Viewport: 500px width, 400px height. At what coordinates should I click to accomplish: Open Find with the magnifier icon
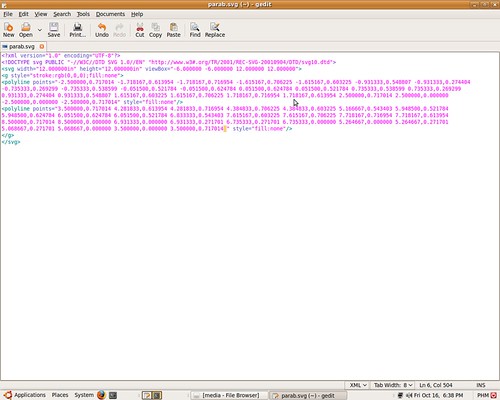coord(195,30)
